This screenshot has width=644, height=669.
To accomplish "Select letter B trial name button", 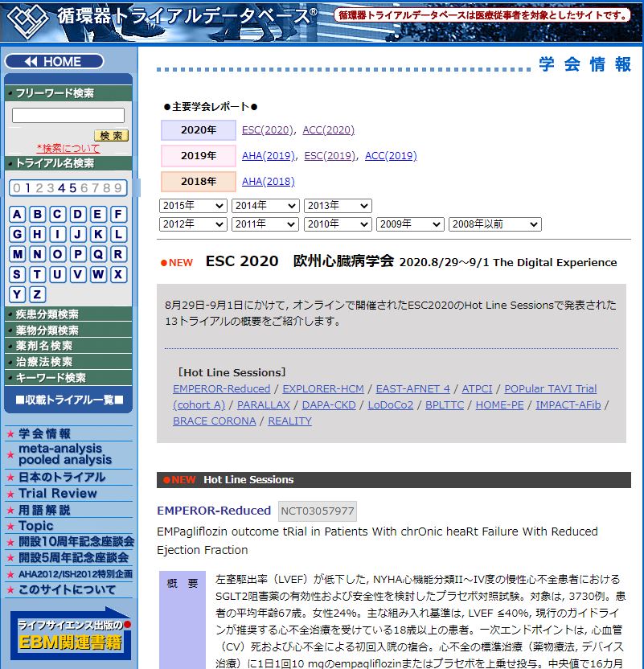I will point(38,214).
